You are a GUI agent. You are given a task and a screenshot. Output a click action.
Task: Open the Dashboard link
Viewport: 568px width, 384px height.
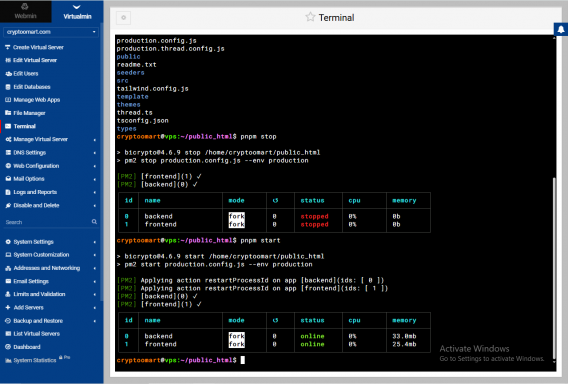coord(27,347)
